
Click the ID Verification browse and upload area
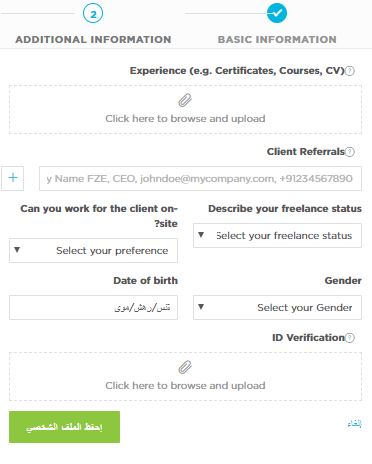tap(185, 377)
